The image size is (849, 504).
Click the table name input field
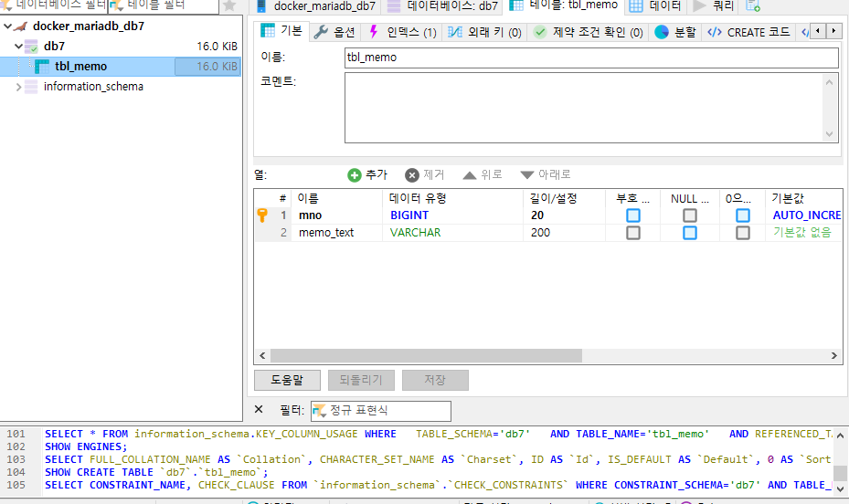point(591,58)
